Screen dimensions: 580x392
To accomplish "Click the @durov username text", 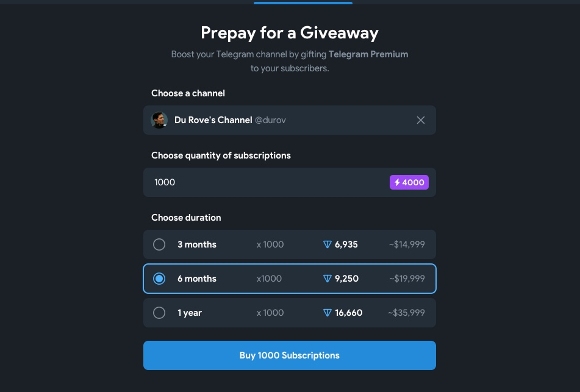I will point(270,120).
